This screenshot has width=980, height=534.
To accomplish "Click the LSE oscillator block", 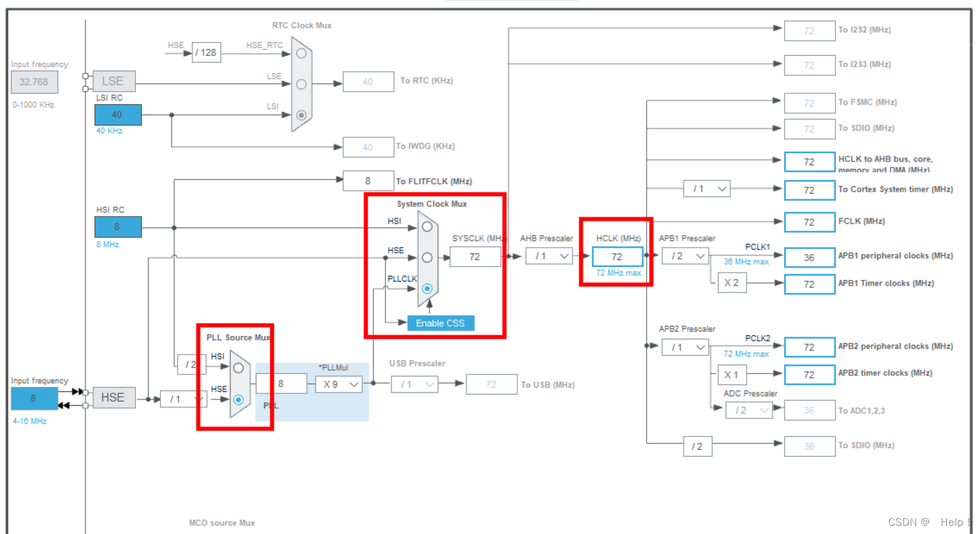I will [113, 81].
